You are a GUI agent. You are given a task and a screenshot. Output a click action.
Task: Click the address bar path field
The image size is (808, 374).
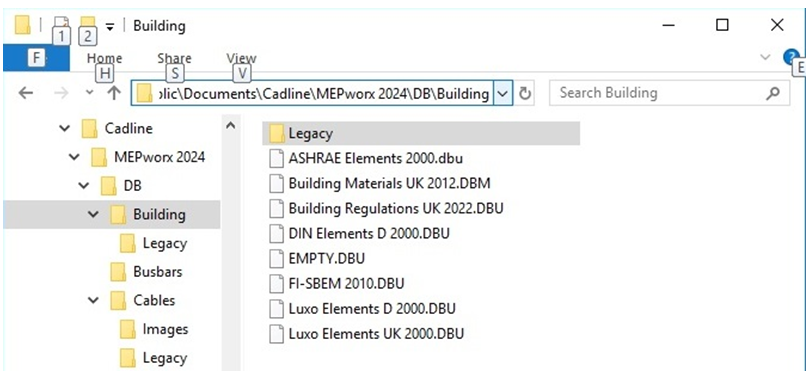[x=322, y=93]
